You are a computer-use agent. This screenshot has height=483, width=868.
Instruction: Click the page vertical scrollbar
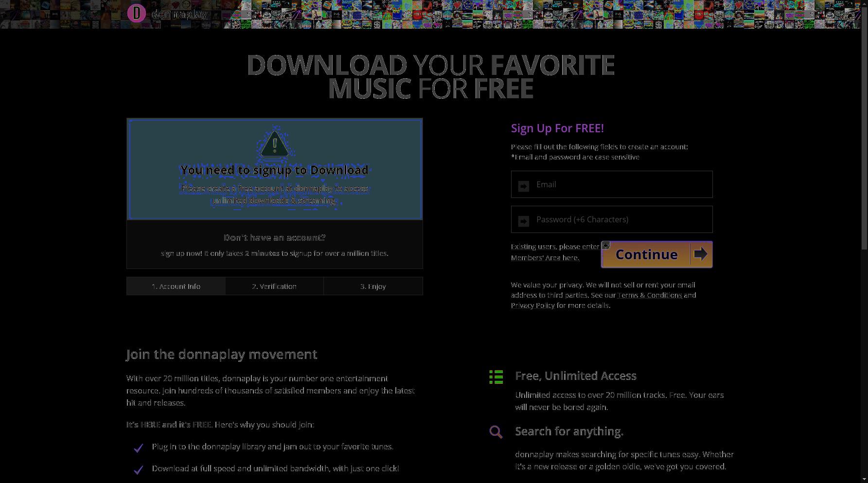(864, 241)
